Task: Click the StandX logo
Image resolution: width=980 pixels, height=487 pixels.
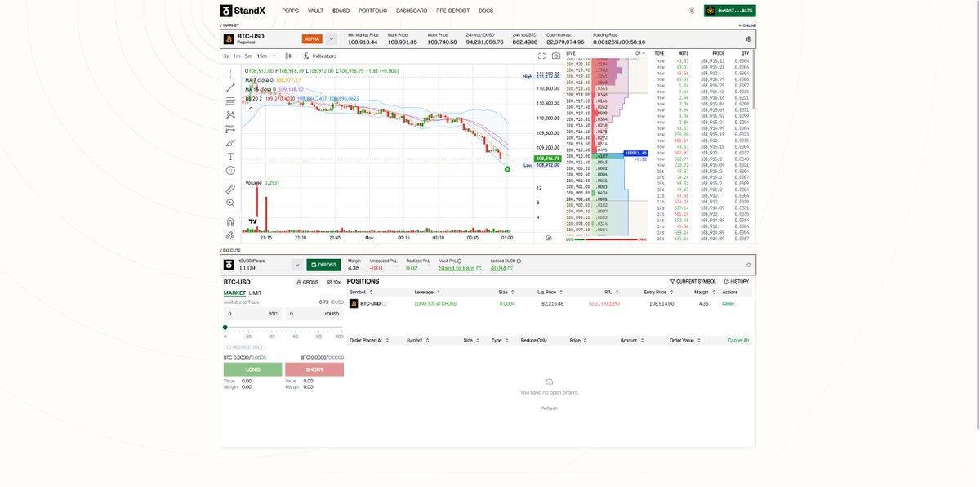Action: pyautogui.click(x=243, y=11)
